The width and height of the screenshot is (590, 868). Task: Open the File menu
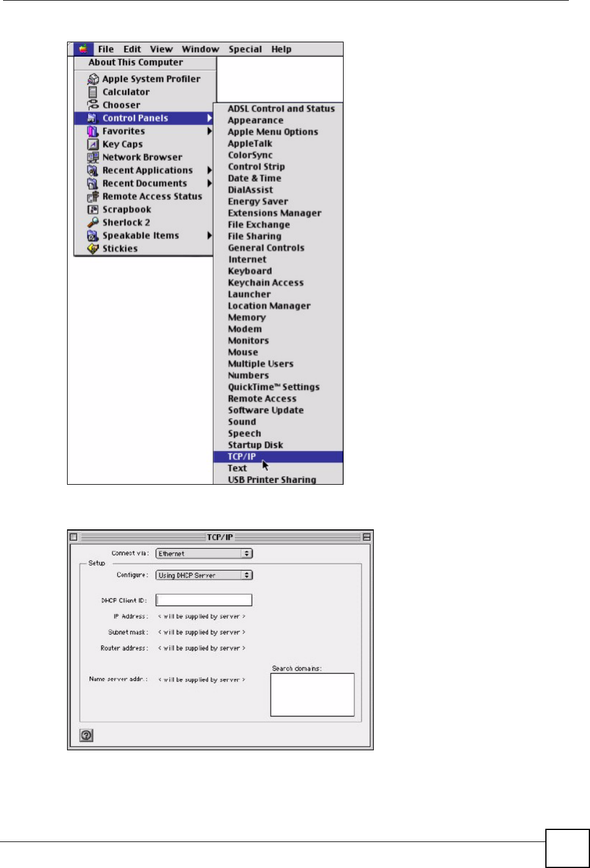(106, 49)
